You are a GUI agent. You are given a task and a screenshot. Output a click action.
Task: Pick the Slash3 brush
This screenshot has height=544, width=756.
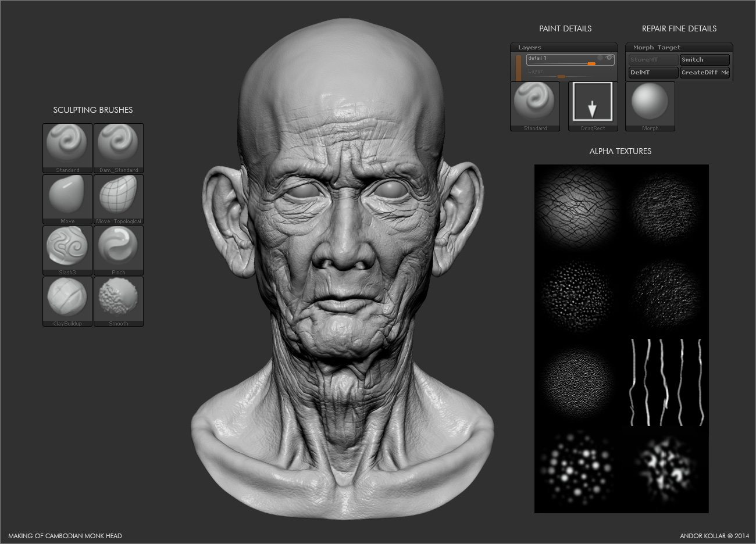tap(67, 250)
